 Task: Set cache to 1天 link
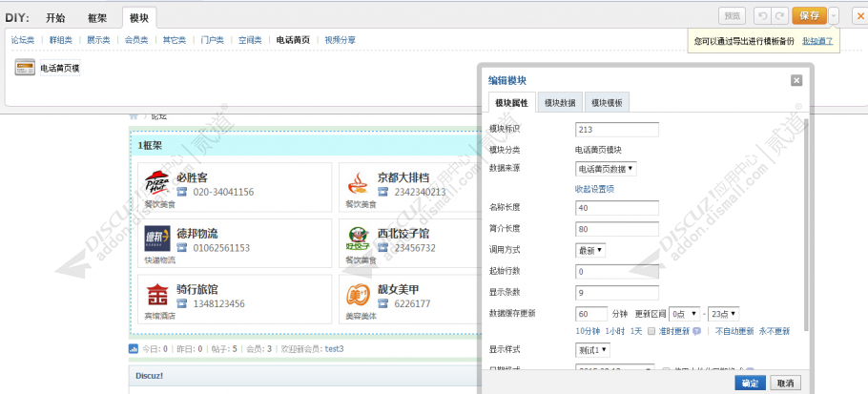636,331
